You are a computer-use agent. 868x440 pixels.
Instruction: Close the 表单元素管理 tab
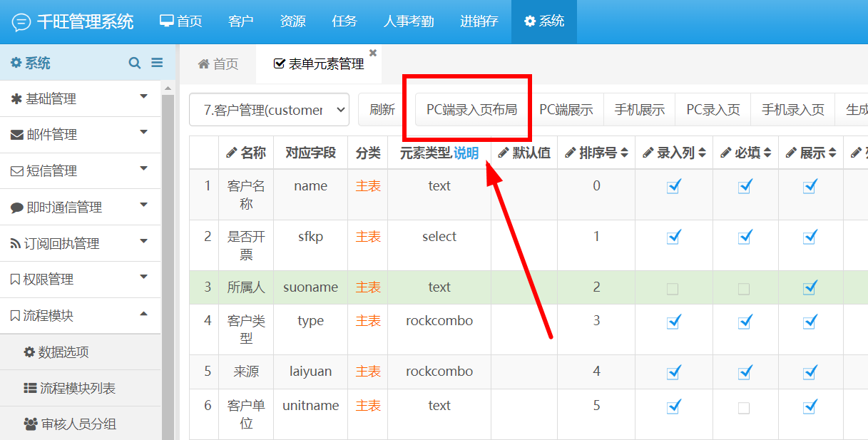373,53
